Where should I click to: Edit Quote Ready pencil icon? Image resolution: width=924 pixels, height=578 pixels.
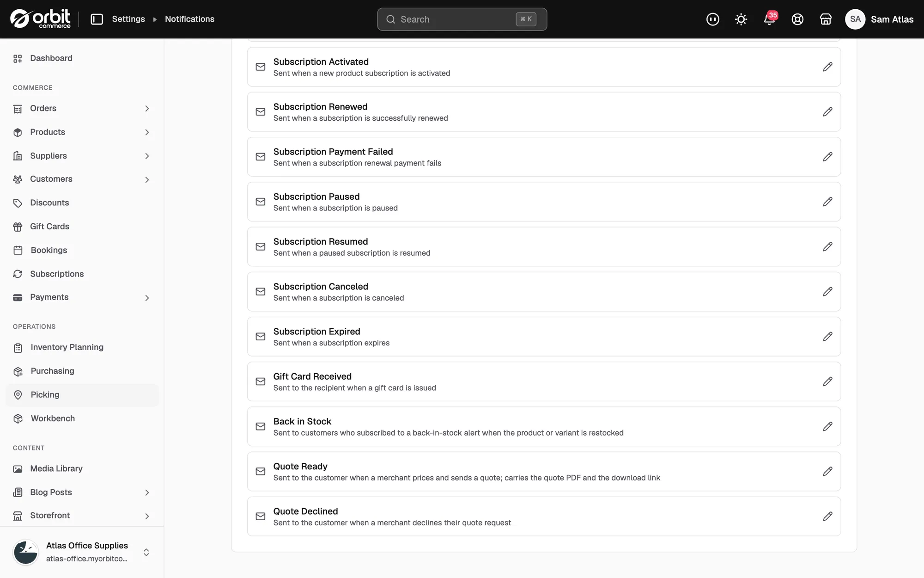pyautogui.click(x=827, y=471)
